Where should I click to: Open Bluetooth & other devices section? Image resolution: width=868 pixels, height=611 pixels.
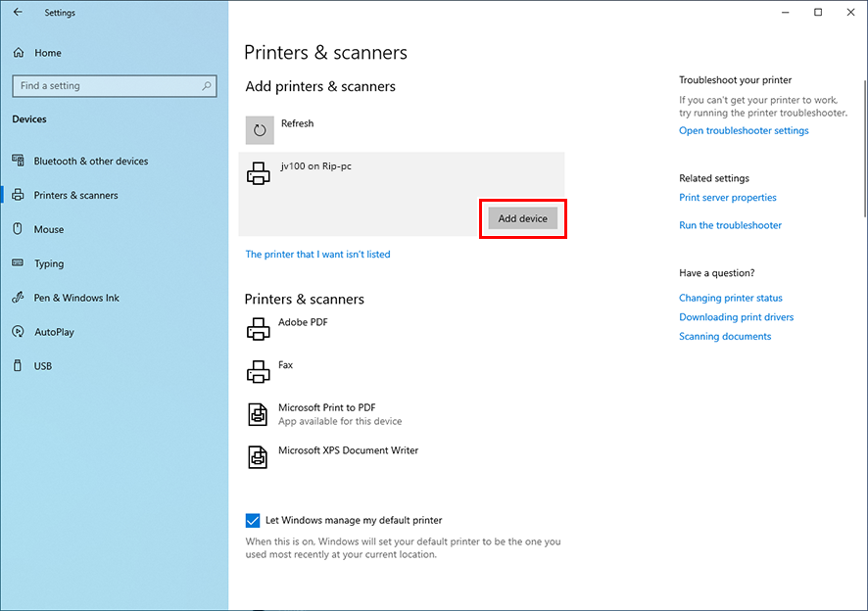tap(90, 162)
